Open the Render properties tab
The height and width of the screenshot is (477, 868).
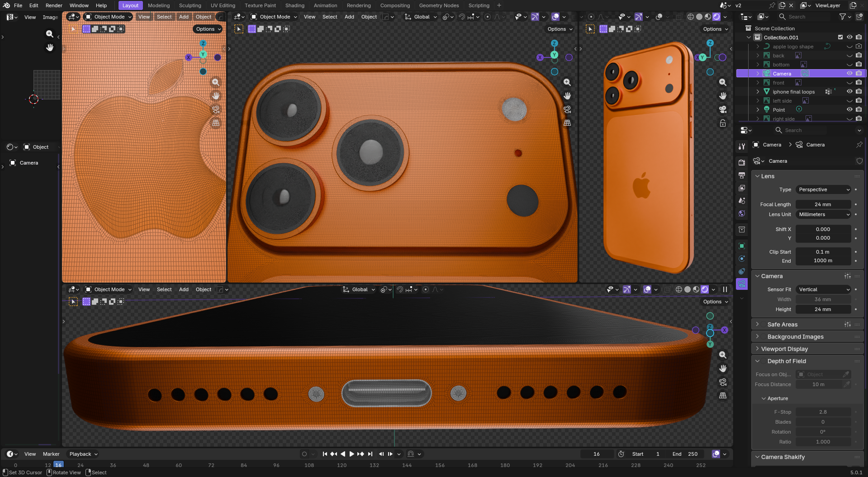pyautogui.click(x=742, y=162)
